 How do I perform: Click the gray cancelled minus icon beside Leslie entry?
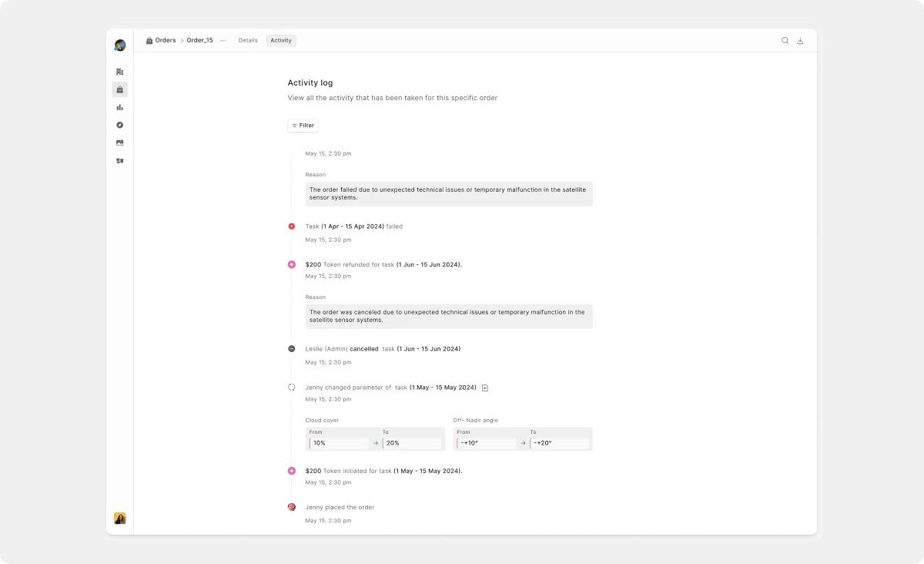pos(292,349)
